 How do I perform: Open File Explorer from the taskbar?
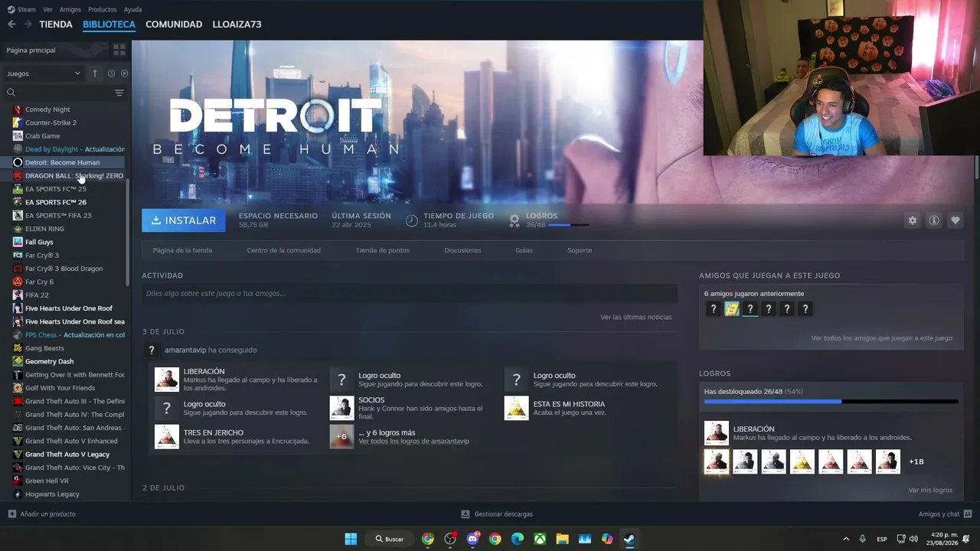(562, 539)
